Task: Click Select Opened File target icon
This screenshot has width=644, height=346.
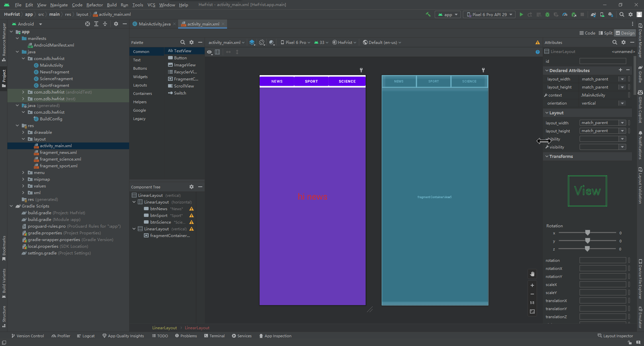Action: pos(88,24)
